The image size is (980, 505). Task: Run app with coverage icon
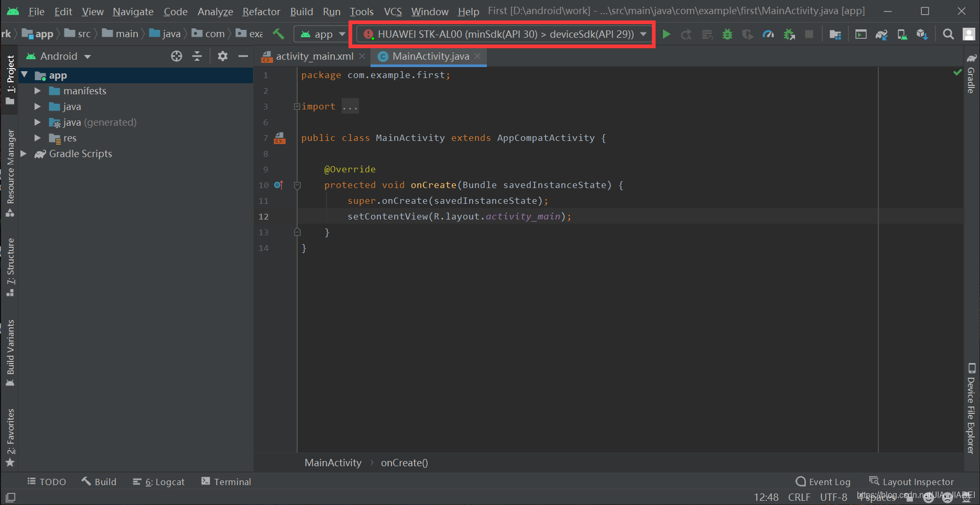coord(748,35)
